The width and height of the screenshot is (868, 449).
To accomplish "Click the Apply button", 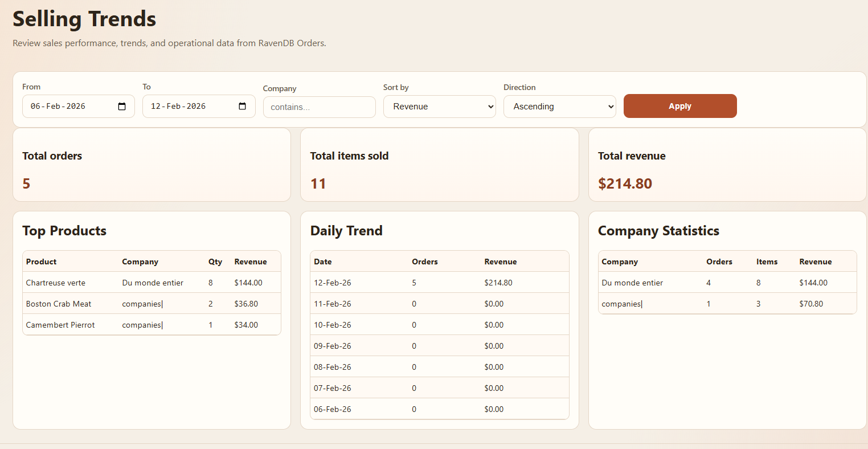I will pyautogui.click(x=679, y=106).
